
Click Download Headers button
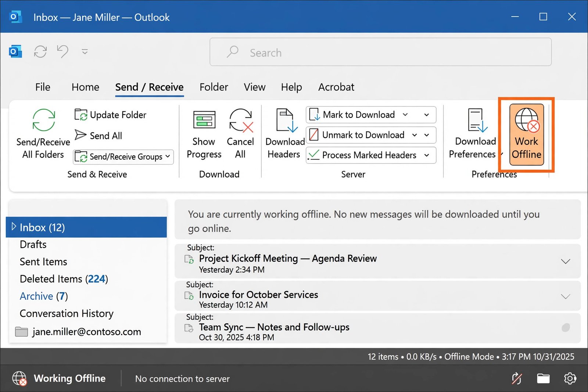point(285,134)
